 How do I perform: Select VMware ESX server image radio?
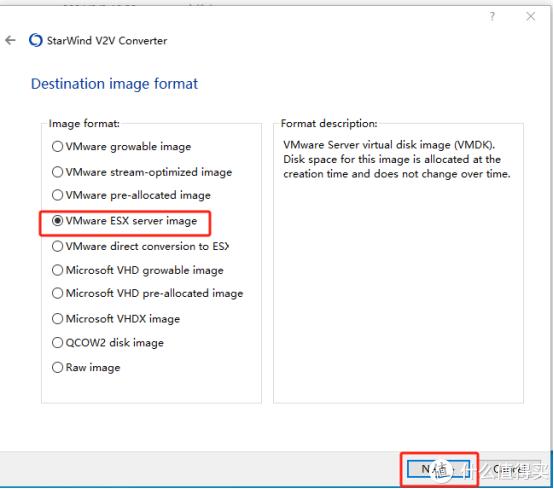click(124, 221)
